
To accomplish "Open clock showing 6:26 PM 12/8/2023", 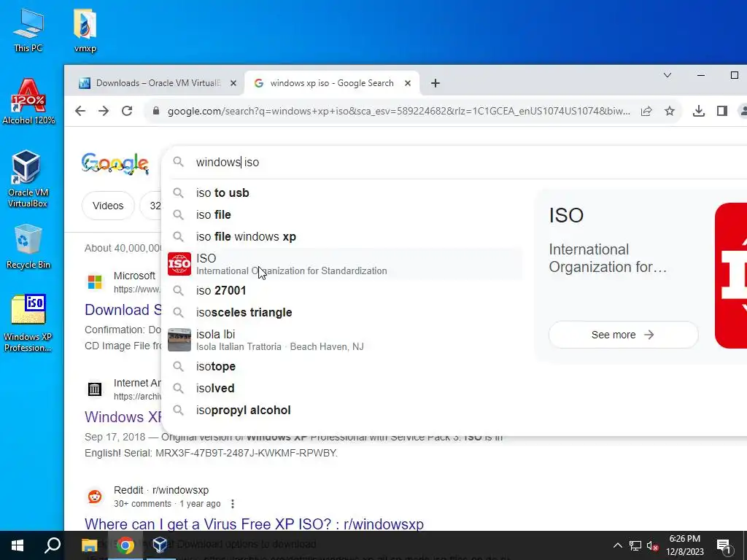I will (685, 545).
